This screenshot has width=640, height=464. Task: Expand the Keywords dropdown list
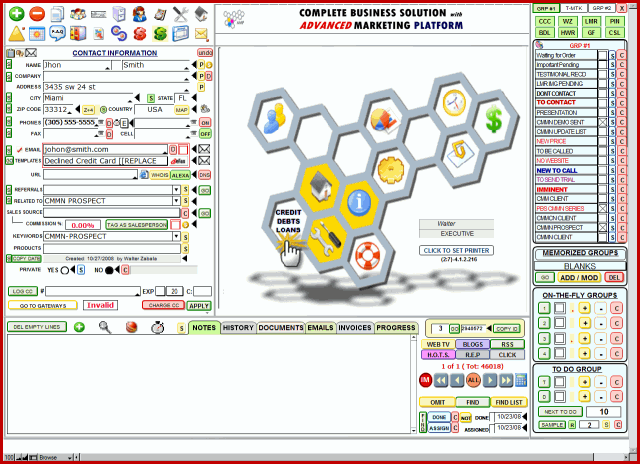(x=174, y=236)
